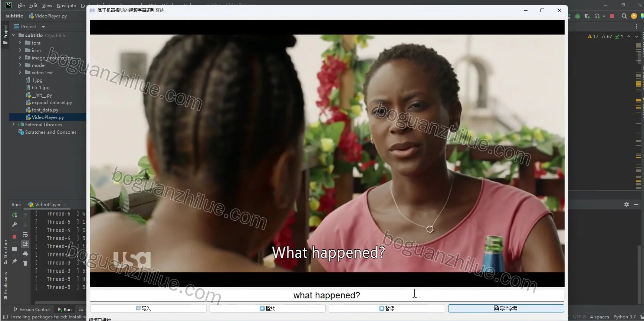Expand the font folder in project tree
The height and width of the screenshot is (321, 644).
pyautogui.click(x=20, y=43)
